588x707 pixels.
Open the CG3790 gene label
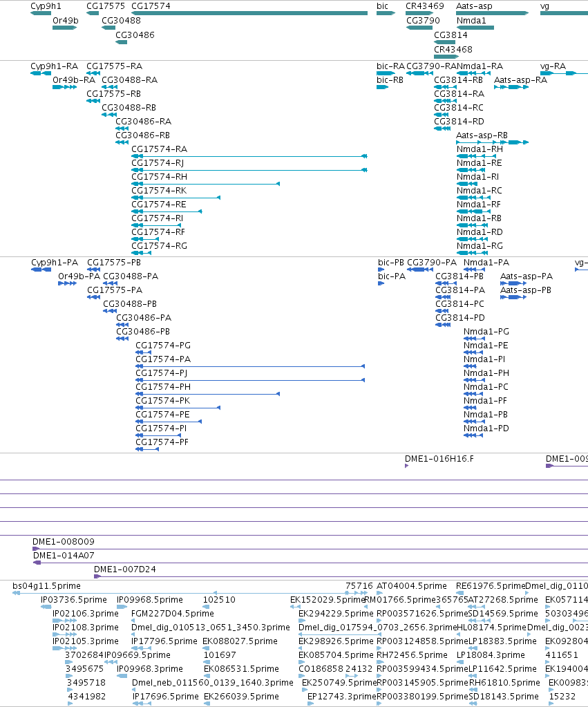(423, 21)
